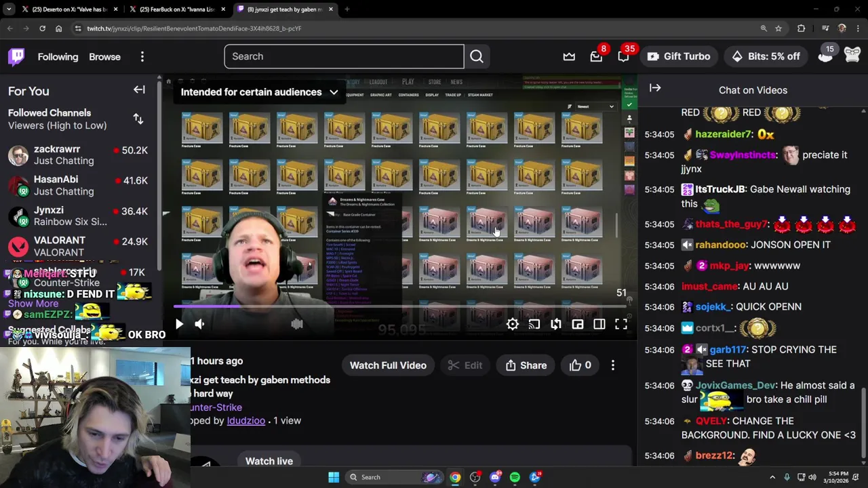Screen dimensions: 868x488
Task: Open notifications bell showing 35
Action: (x=623, y=57)
